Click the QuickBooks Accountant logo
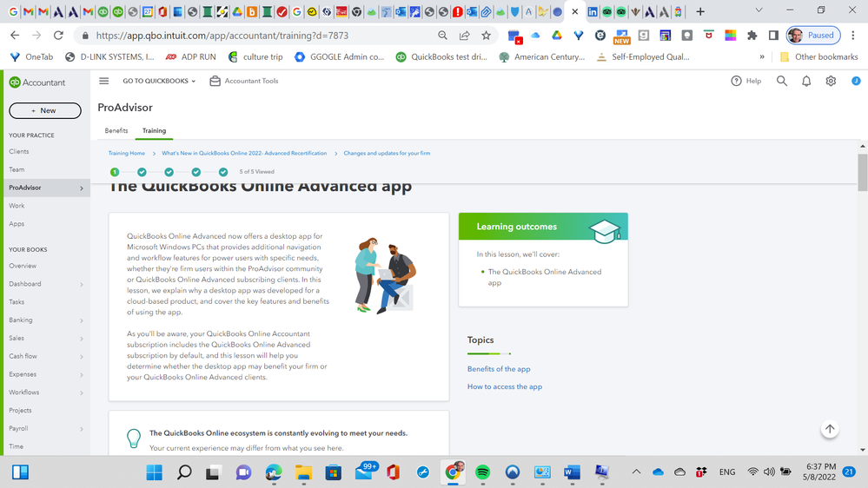Screen dimensions: 868x488 (x=37, y=82)
